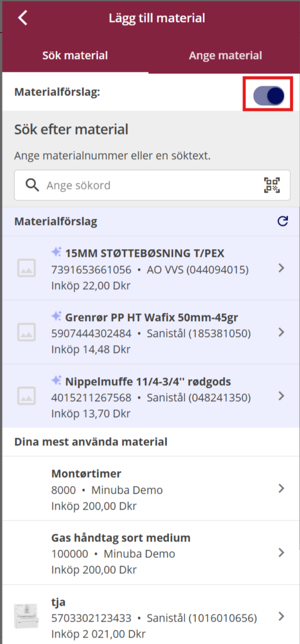Expand the tja material row chevron
The height and width of the screenshot is (644, 300).
(x=281, y=616)
